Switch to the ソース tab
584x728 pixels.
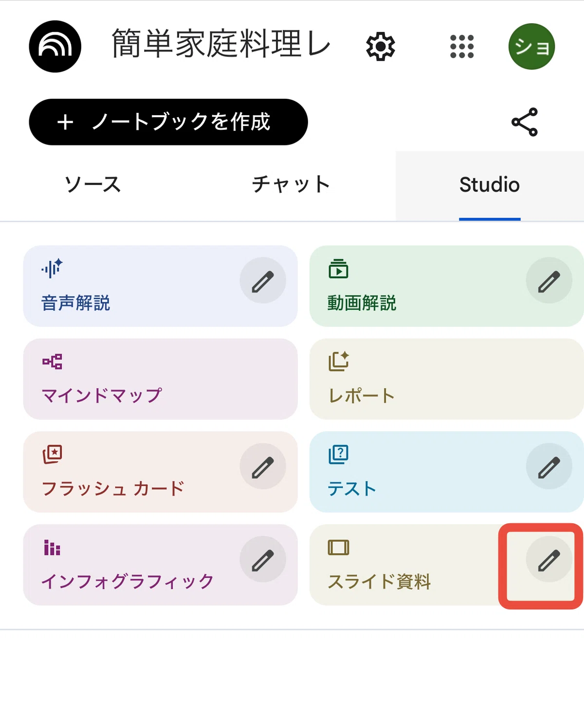[x=93, y=185]
